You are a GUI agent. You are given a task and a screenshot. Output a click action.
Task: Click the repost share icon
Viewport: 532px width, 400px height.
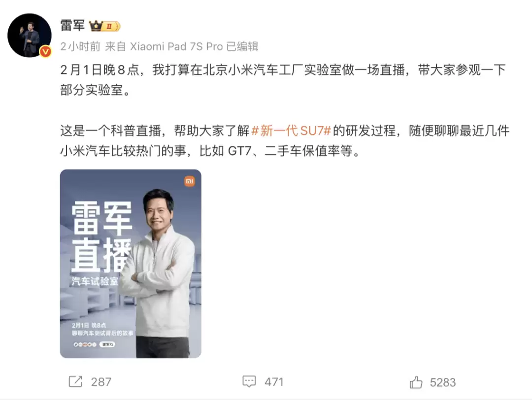(x=75, y=382)
